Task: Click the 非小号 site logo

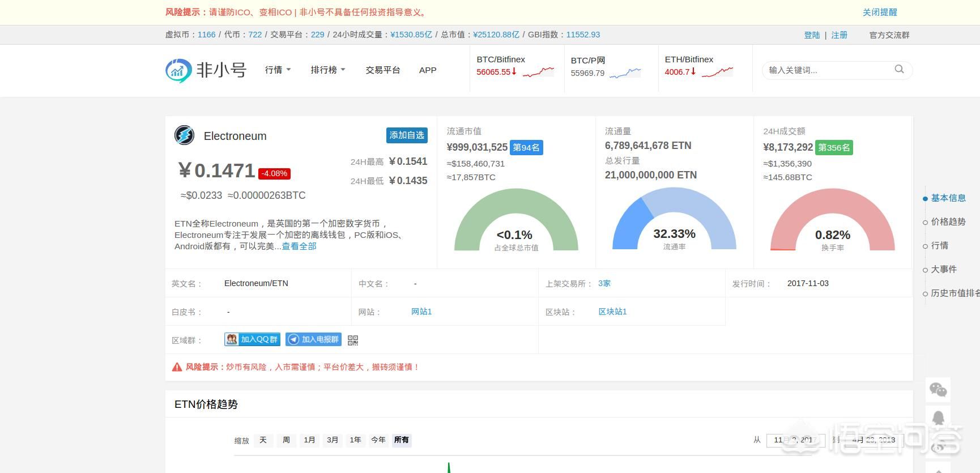Action: (206, 70)
